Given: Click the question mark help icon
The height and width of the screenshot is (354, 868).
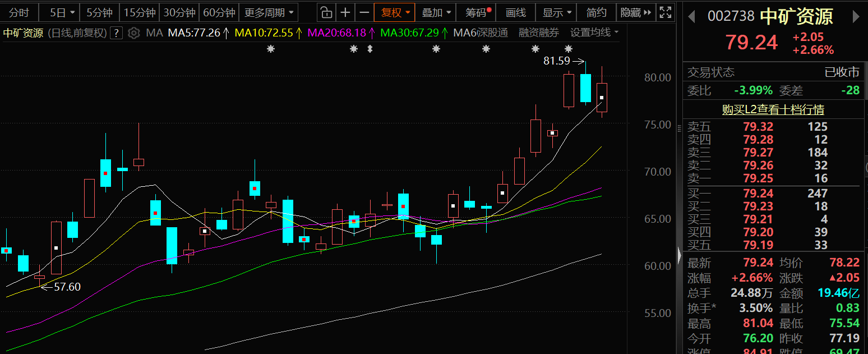Looking at the screenshot, I should tap(116, 33).
